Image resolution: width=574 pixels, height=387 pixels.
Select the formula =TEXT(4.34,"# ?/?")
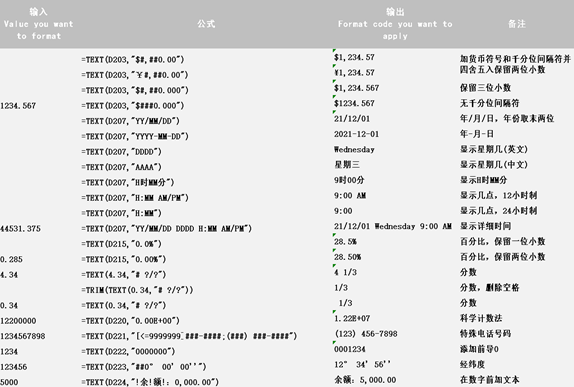[124, 275]
